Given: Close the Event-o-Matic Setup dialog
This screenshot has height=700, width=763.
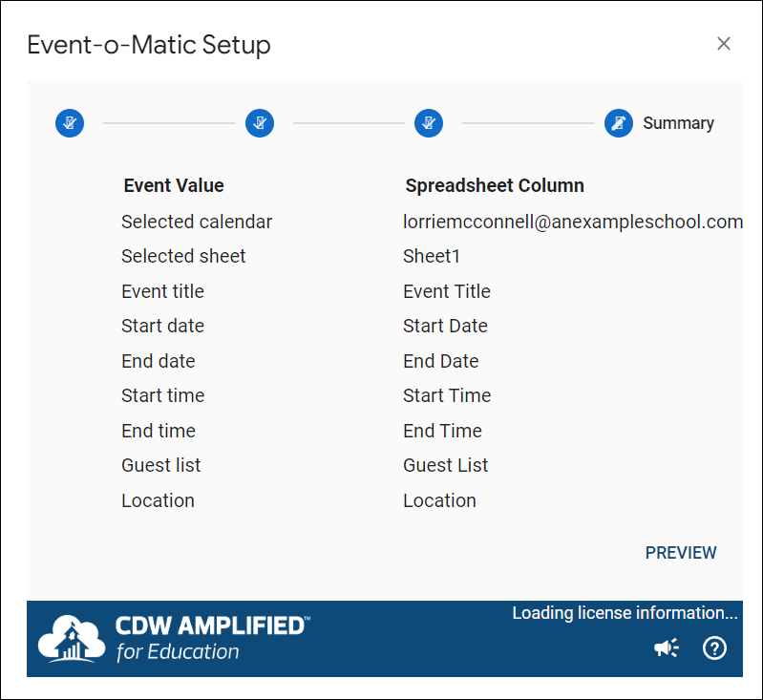Looking at the screenshot, I should click(724, 44).
